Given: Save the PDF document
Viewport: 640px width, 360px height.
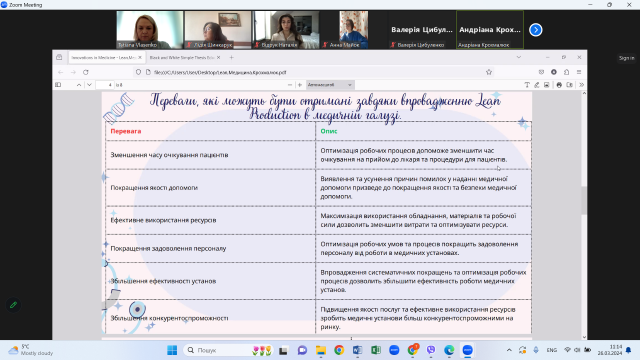Looking at the screenshot, I should (569, 85).
